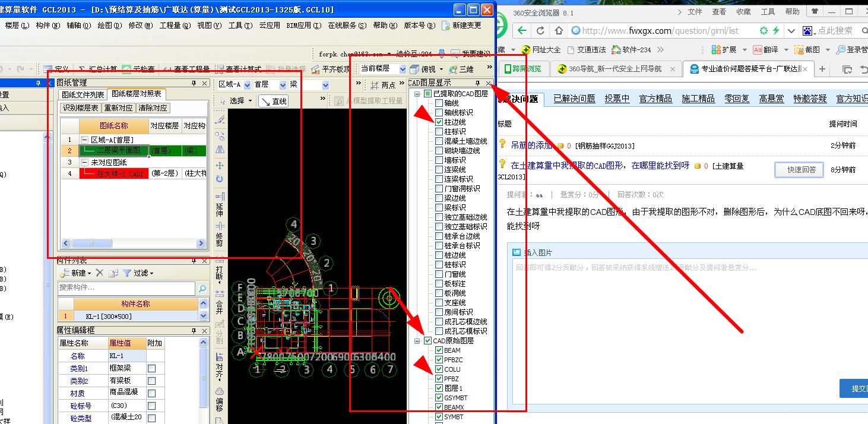The image size is (868, 424).
Task: Collapse 区域-A[首层] row in drawing table
Action: pos(84,140)
